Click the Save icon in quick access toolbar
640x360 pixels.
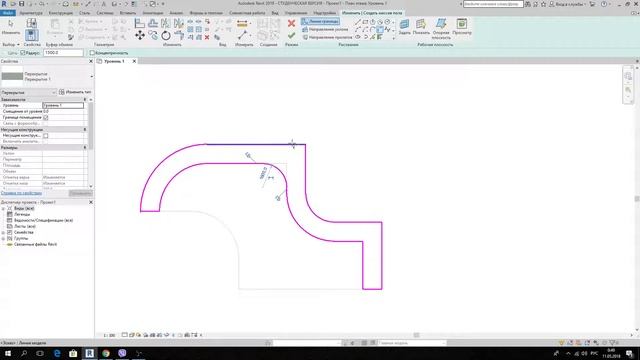point(22,4)
